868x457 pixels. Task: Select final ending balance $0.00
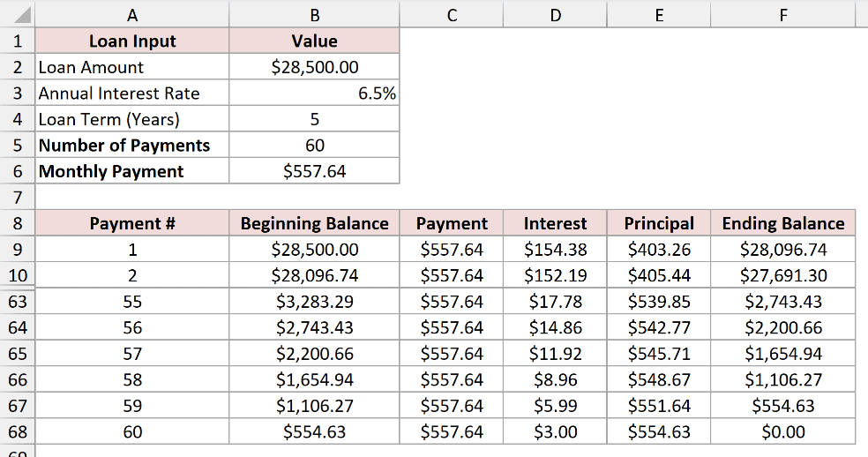click(782, 431)
